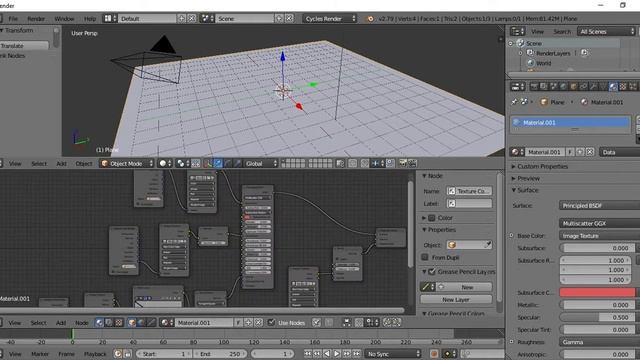Choose object shader source icon in node editor

click(x=132, y=322)
